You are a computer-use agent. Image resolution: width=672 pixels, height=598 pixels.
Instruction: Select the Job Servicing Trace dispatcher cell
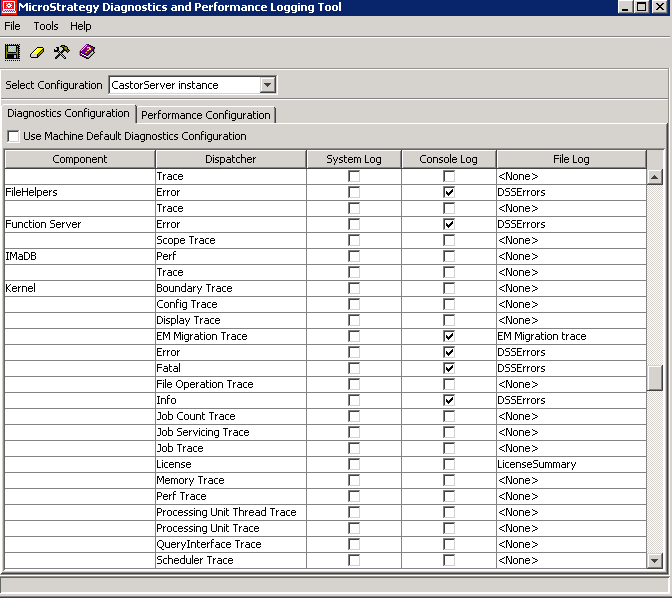tap(231, 432)
